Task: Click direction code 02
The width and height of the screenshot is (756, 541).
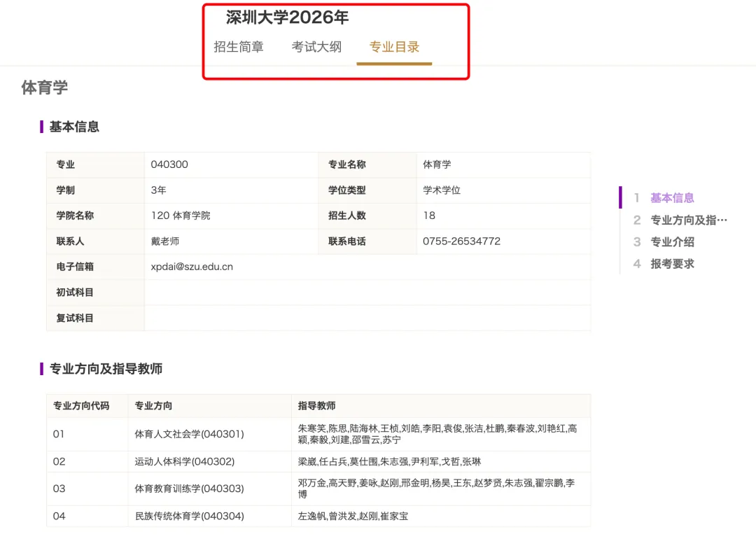Action: (59, 461)
